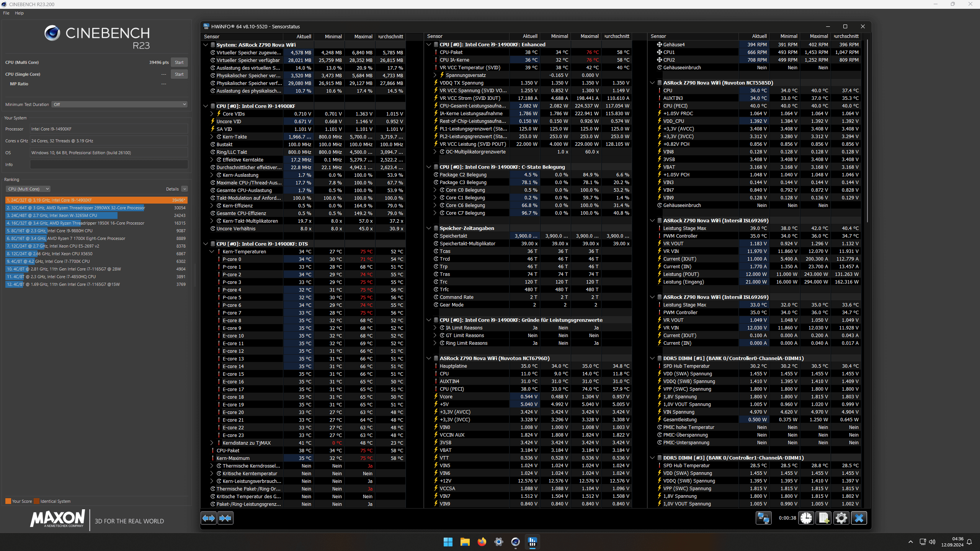This screenshot has height=551, width=980.
Task: Open Firefox from the taskbar
Action: (482, 542)
